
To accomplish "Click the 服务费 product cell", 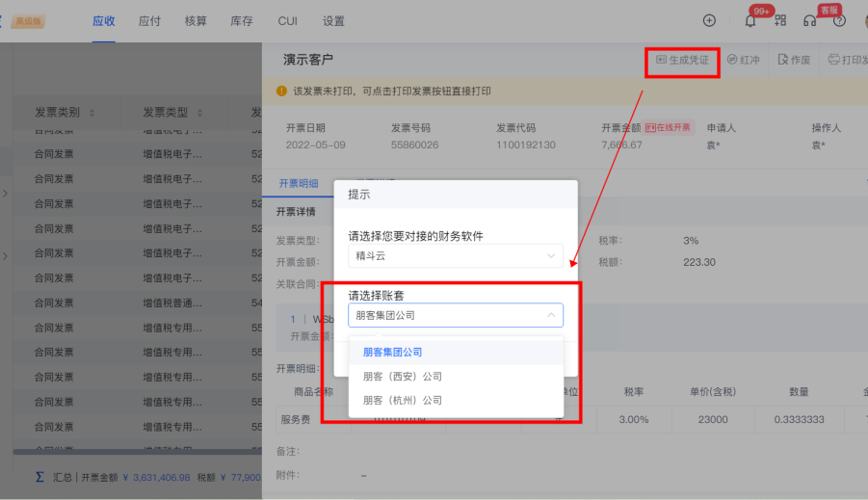I will coord(296,419).
